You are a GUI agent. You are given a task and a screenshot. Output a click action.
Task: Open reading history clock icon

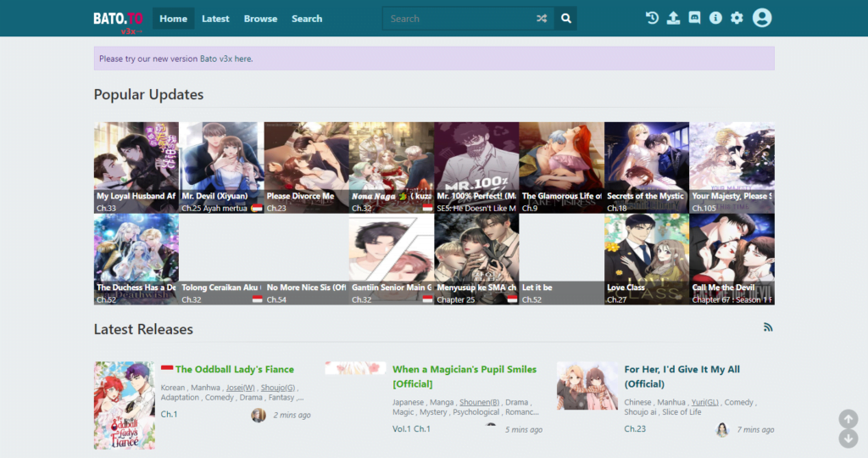(x=652, y=18)
